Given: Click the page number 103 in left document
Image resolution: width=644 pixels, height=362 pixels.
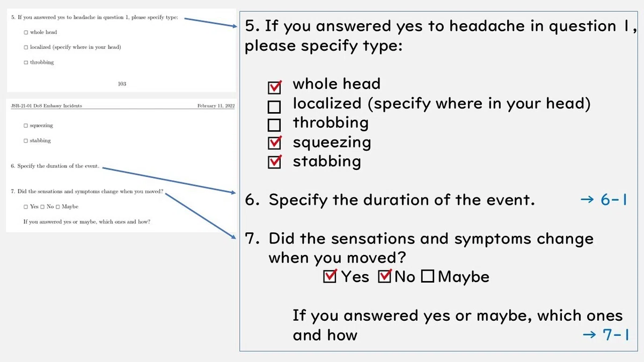Looking at the screenshot, I should point(122,84).
